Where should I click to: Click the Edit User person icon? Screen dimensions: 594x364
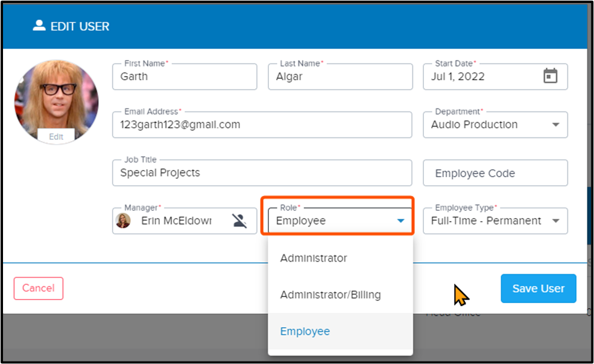(39, 26)
